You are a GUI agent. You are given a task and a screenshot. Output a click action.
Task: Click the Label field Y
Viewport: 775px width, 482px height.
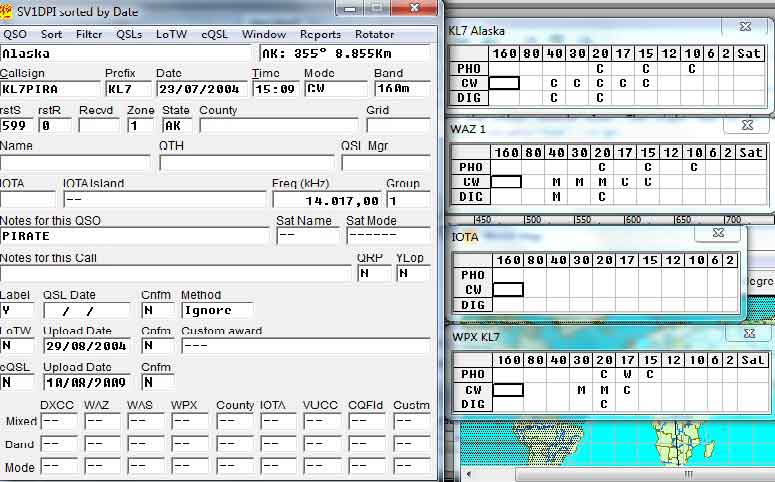(x=17, y=310)
